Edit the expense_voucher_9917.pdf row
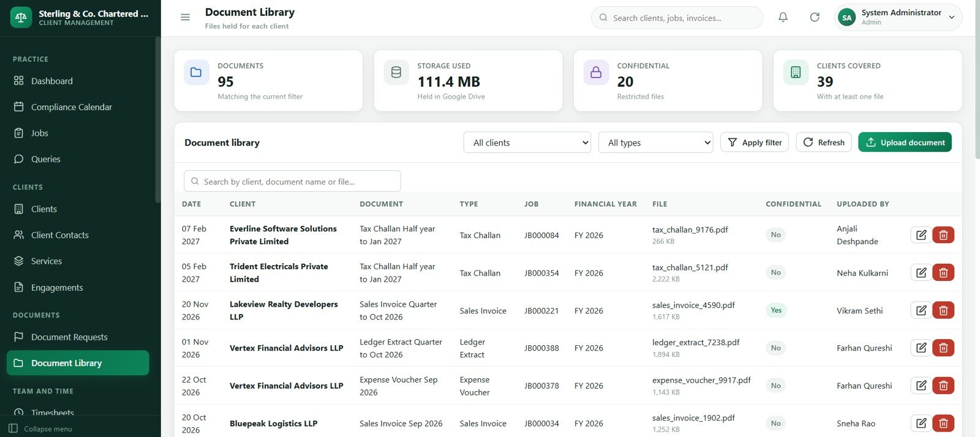980x437 pixels. (921, 386)
